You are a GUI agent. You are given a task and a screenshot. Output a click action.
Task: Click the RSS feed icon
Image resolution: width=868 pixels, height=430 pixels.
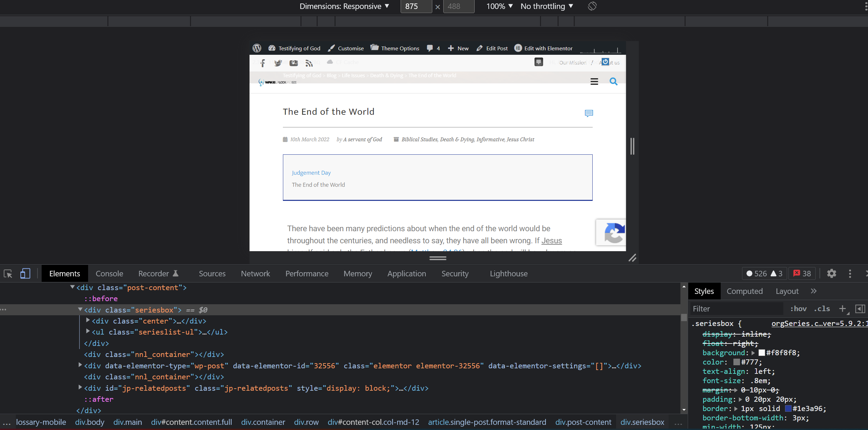[309, 63]
